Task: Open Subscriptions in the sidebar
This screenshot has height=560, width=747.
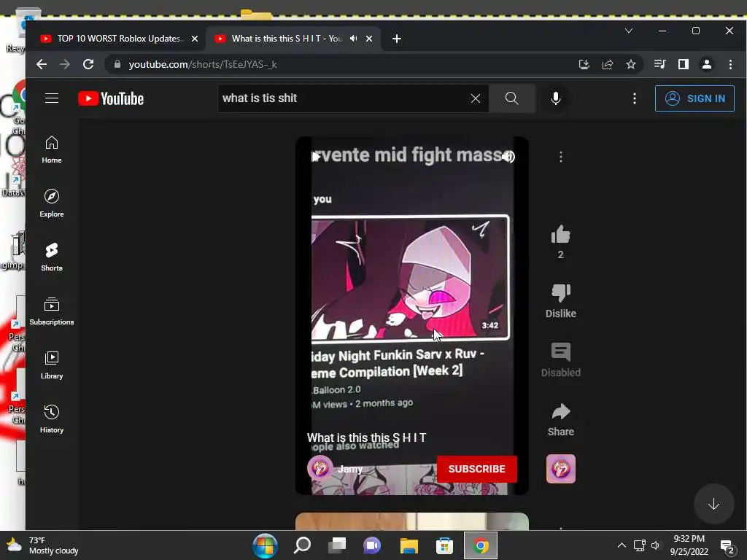Action: [52, 311]
